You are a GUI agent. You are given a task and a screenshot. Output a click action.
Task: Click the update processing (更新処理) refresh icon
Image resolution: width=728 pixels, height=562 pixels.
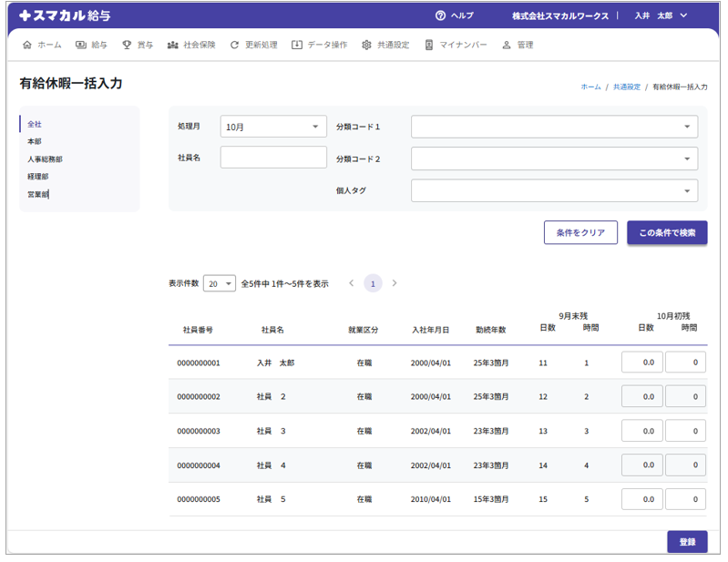(x=235, y=45)
